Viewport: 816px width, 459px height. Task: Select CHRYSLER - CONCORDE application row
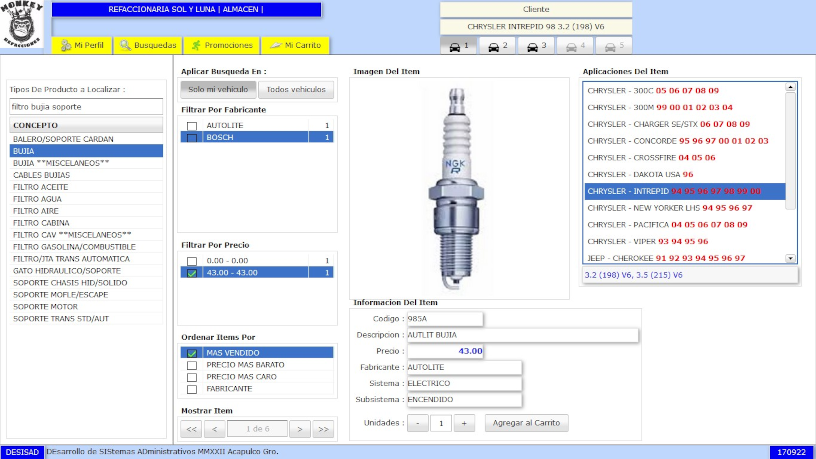point(684,141)
